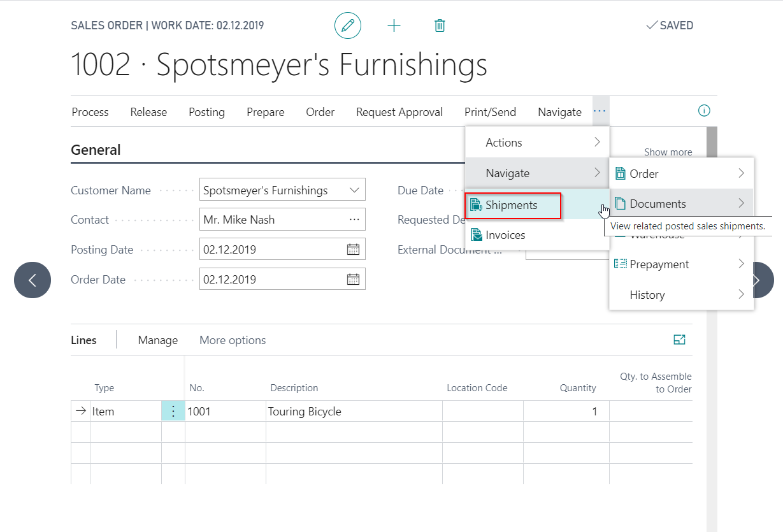Click item number 1001 cell

coord(226,412)
